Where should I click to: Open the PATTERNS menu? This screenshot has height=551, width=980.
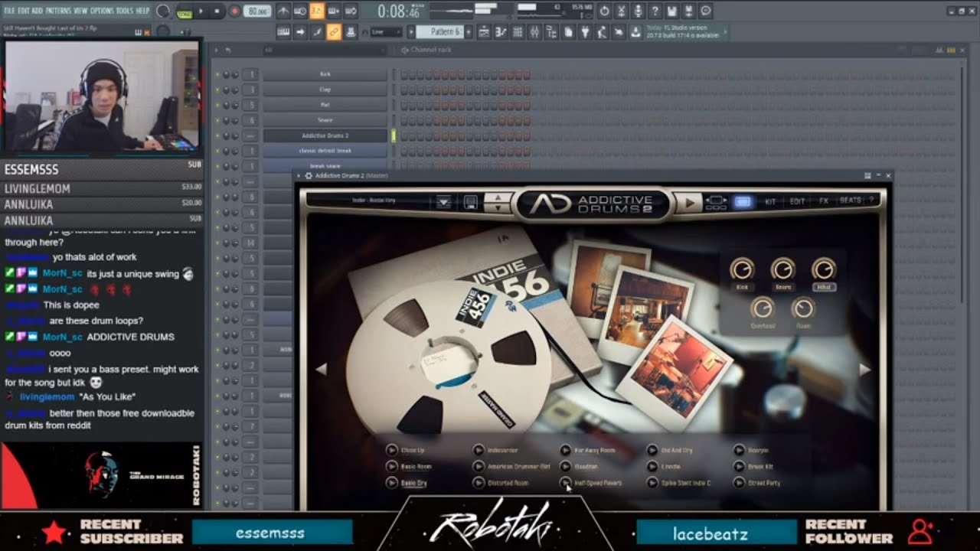click(x=58, y=11)
